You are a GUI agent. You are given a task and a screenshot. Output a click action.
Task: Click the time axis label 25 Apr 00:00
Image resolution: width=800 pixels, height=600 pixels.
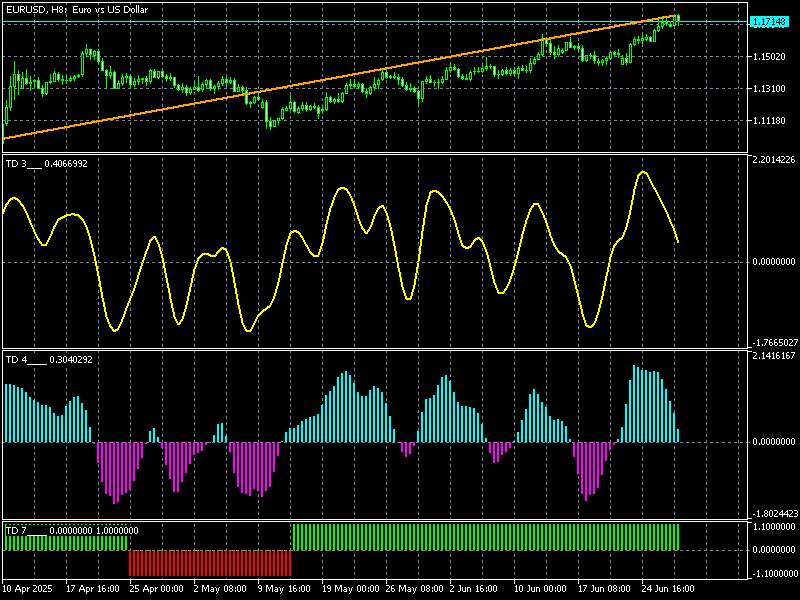[157, 589]
